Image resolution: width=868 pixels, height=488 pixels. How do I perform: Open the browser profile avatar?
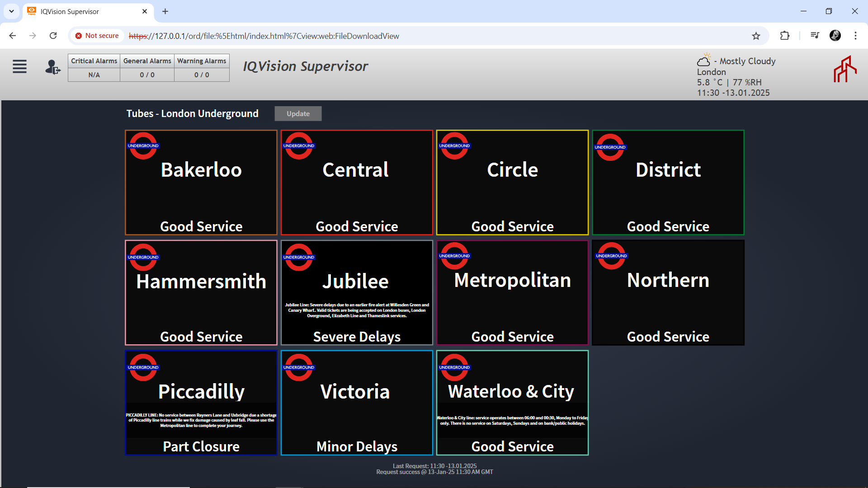[835, 36]
